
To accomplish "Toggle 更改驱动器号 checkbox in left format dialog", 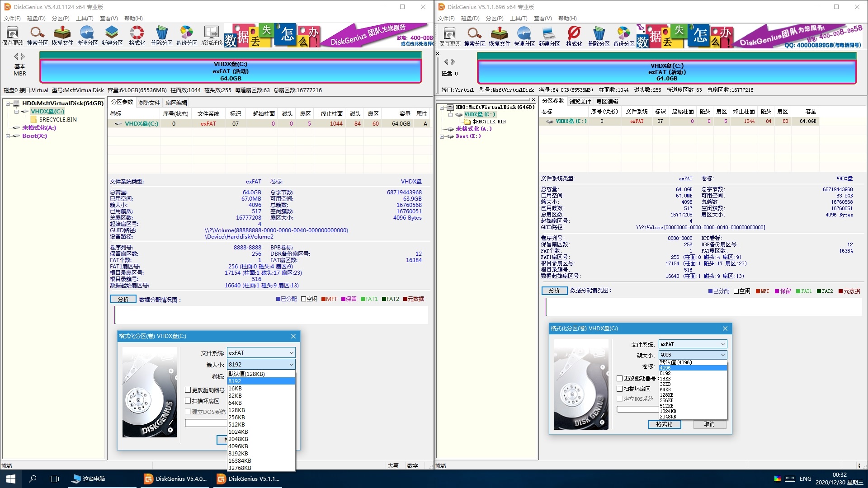I will pos(188,389).
